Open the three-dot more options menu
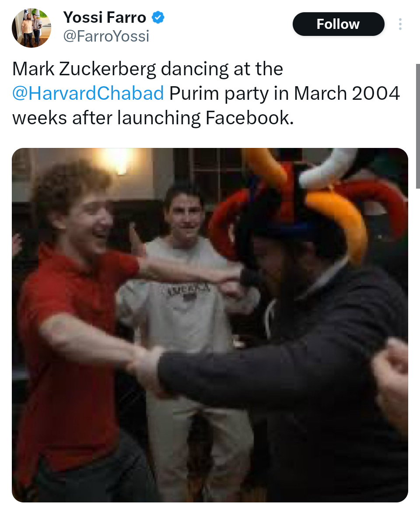The height and width of the screenshot is (516, 420). pyautogui.click(x=400, y=24)
